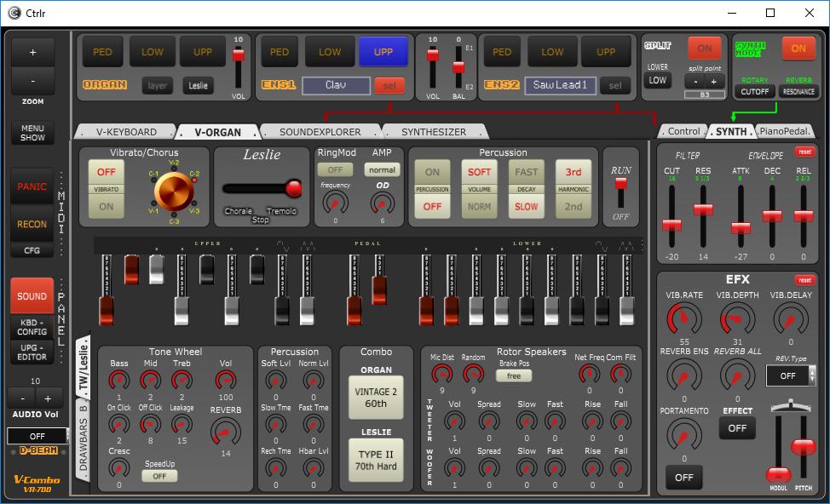
Task: Switch to the V-KEYBOARD tab
Action: [x=126, y=132]
